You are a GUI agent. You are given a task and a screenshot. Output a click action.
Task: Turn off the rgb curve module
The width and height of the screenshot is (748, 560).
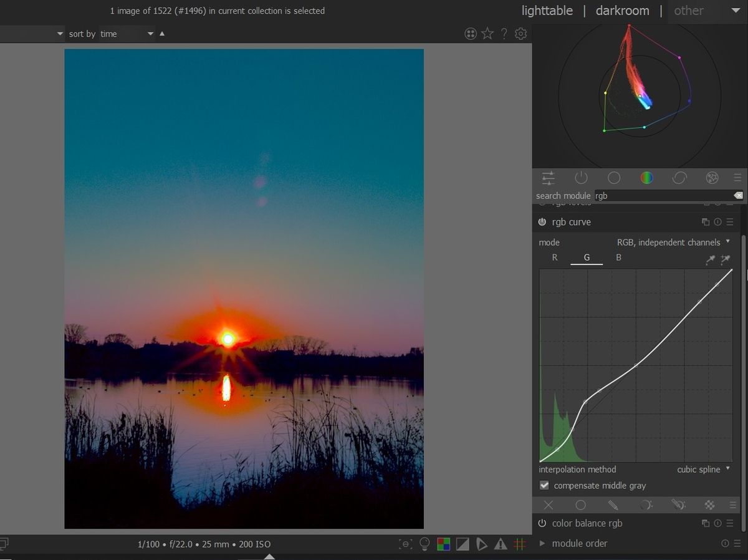[542, 222]
